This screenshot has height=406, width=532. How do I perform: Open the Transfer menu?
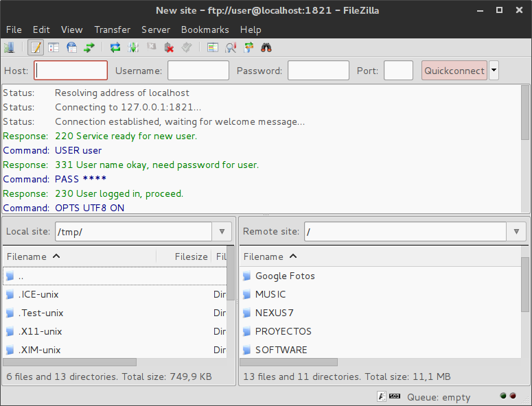[113, 29]
